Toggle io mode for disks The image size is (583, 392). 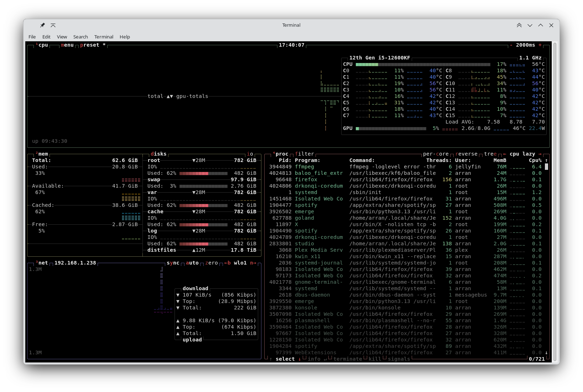[250, 154]
